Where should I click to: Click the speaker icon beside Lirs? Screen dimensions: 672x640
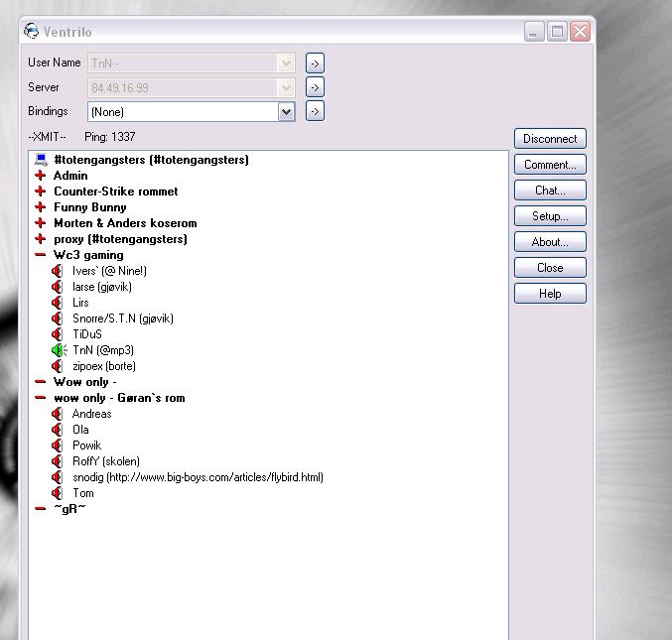click(x=57, y=303)
